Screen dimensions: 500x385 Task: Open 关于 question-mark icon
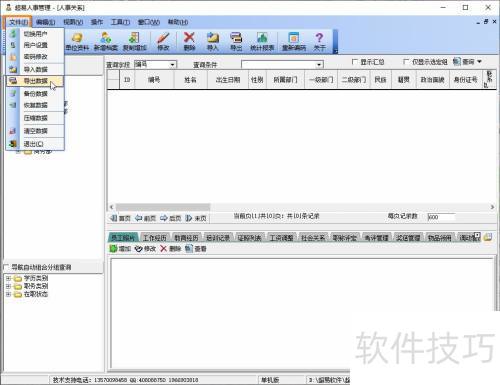pyautogui.click(x=319, y=42)
